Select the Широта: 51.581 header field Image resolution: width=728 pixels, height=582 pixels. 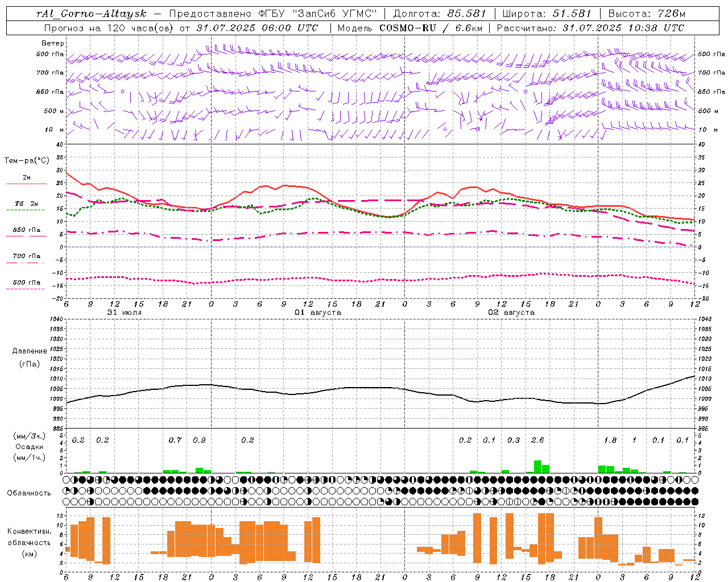[547, 14]
